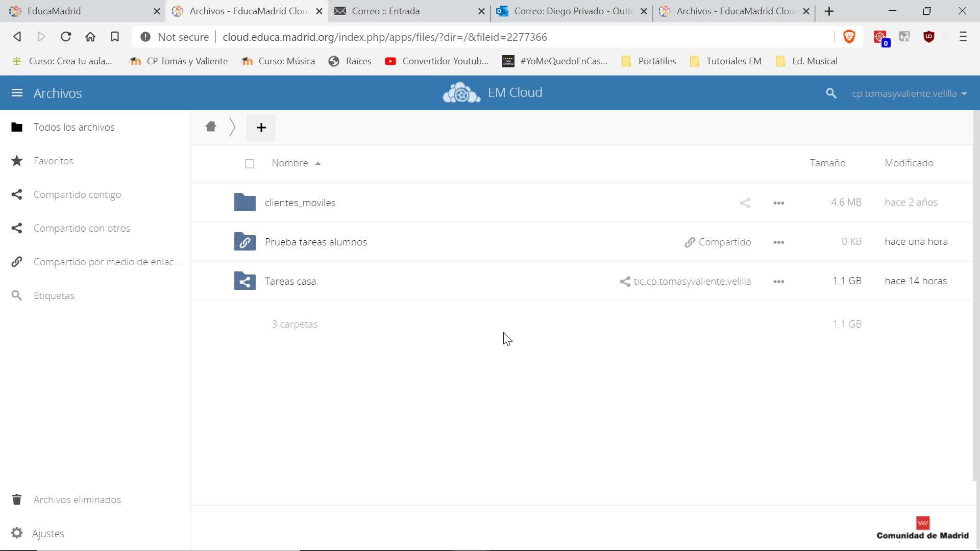Expand the cp.tomasyvaliente.velilla user dropdown

[x=909, y=93]
